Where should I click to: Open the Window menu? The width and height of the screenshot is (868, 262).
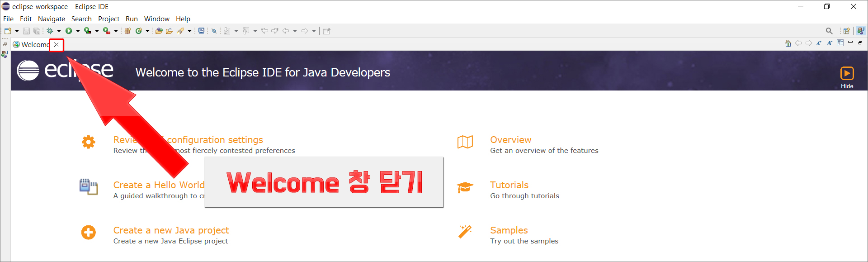pos(157,19)
